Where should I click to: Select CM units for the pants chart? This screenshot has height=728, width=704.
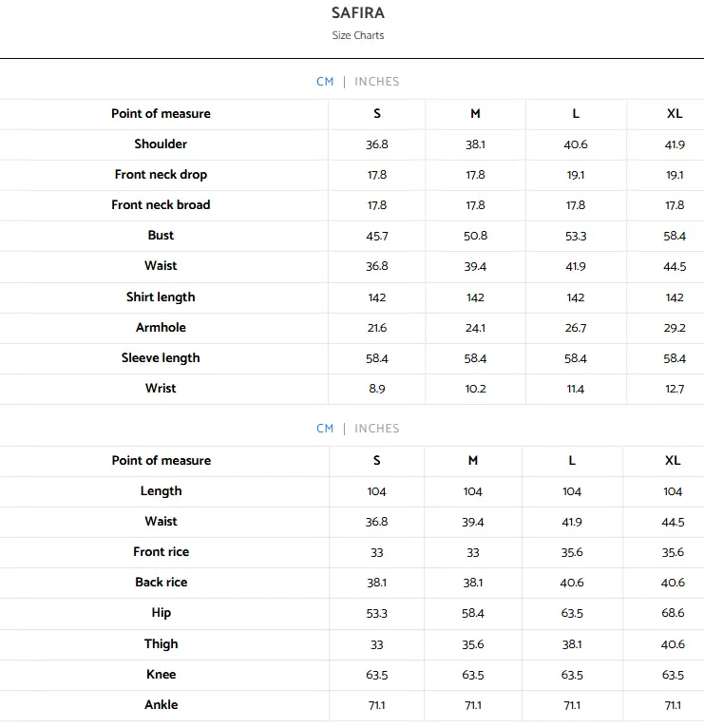tap(325, 429)
